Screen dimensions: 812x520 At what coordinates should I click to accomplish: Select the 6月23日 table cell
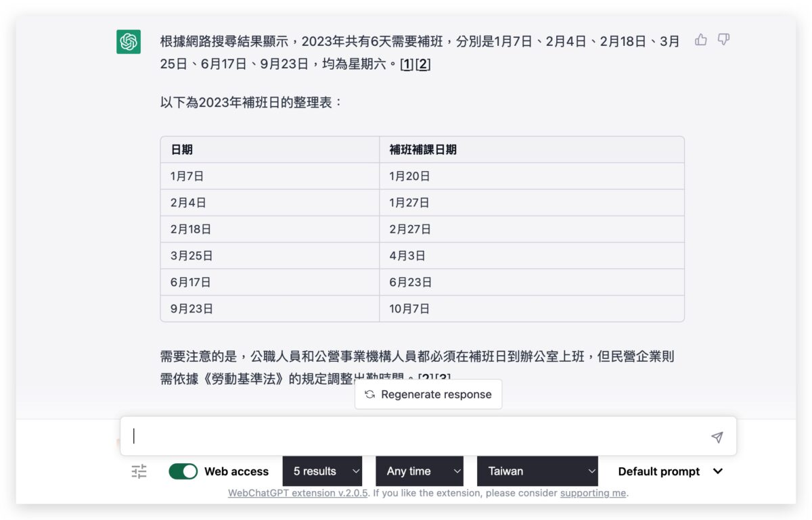(x=532, y=282)
